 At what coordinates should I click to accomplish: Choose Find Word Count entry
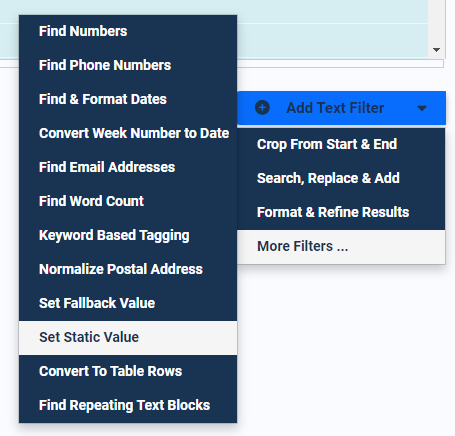[128, 201]
